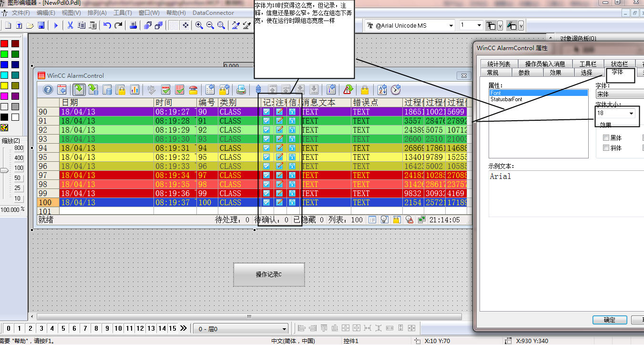The height and width of the screenshot is (345, 644).
Task: Toggle the record checkbox in row 94
Action: tap(266, 148)
